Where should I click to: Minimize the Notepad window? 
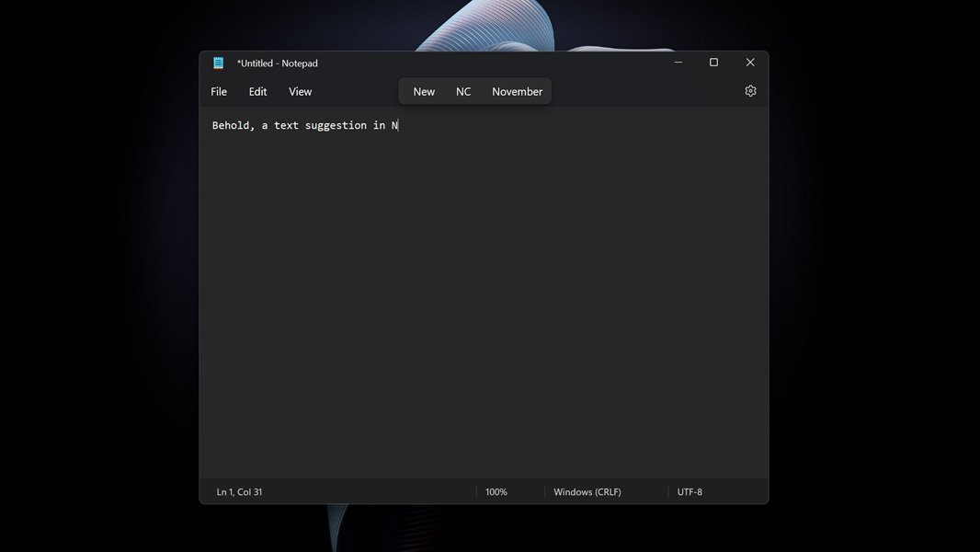point(678,63)
